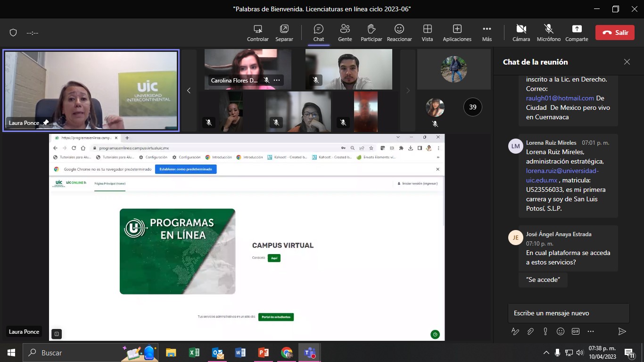Click raulgh01@hotmail.com email link
This screenshot has width=644, height=362.
(560, 98)
